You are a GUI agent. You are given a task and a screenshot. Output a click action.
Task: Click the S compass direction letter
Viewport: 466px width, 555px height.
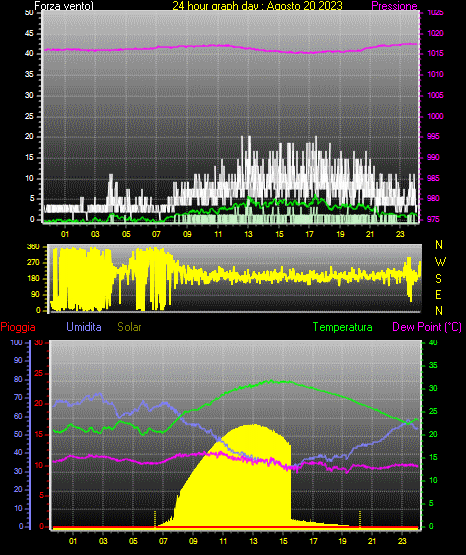tap(438, 279)
